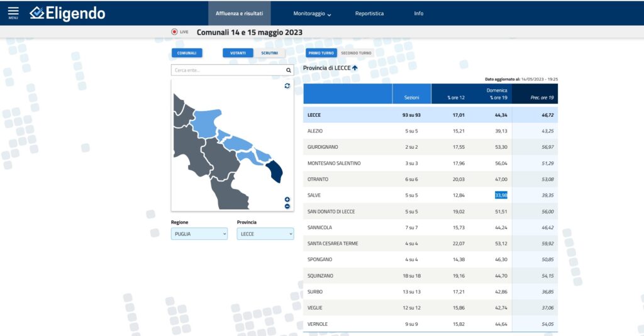This screenshot has width=644, height=336.
Task: Expand the Monitoraggio menu
Action: coord(312,13)
